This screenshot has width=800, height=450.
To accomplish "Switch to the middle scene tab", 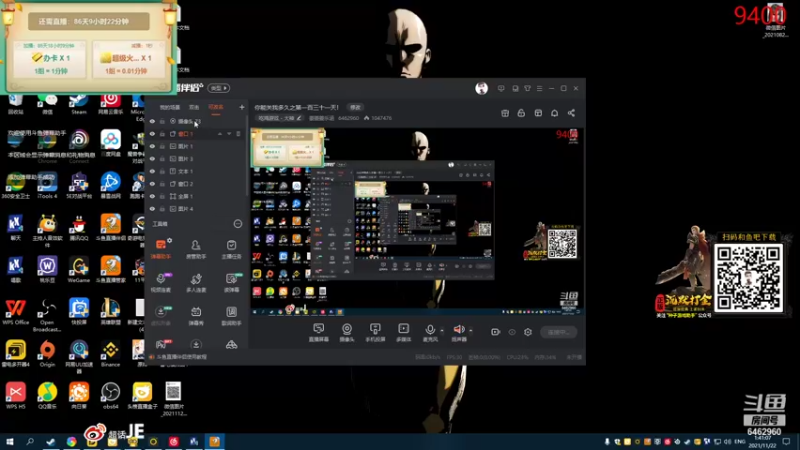I will (194, 108).
